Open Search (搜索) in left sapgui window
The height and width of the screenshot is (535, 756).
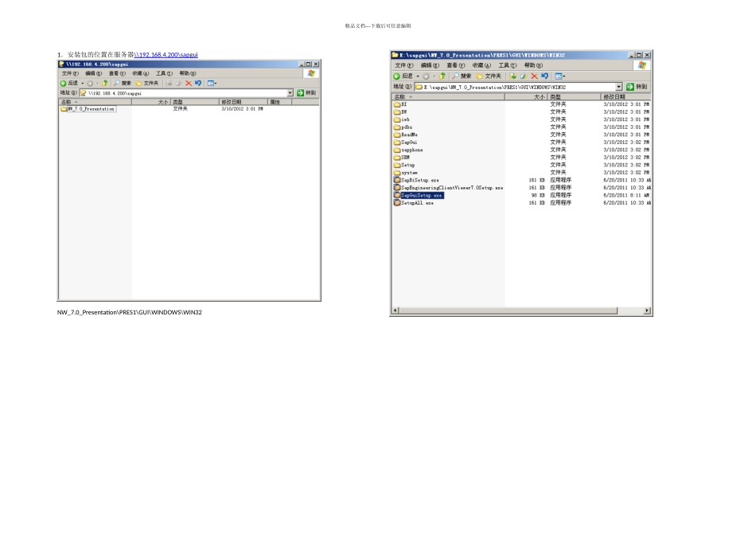[122, 83]
